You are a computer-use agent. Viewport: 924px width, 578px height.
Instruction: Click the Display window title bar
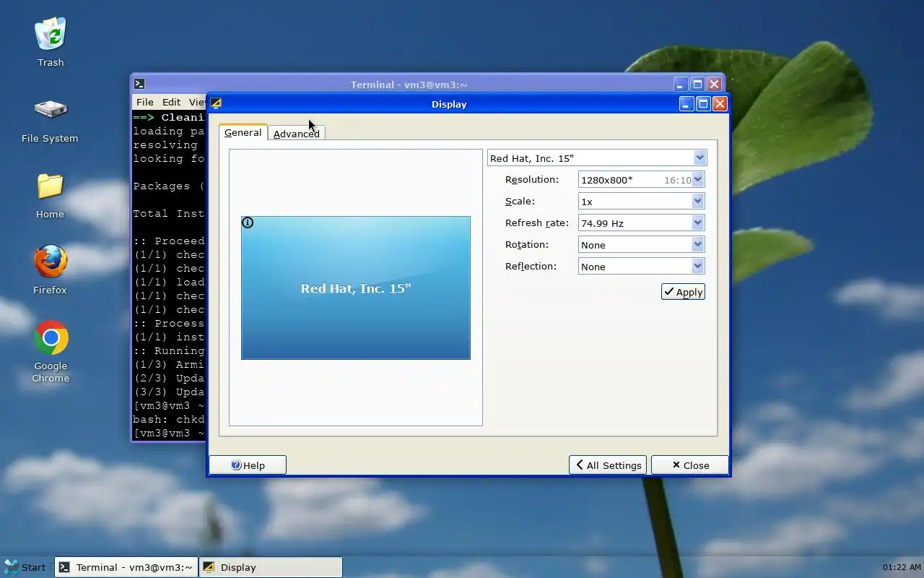pos(449,104)
